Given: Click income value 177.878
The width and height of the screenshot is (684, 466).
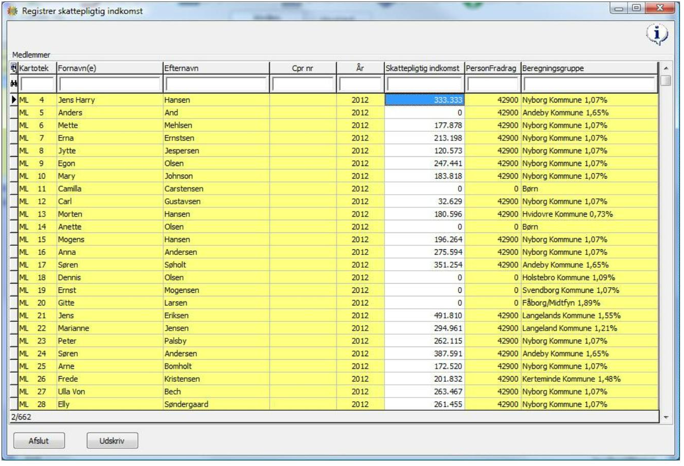Looking at the screenshot, I should click(448, 125).
